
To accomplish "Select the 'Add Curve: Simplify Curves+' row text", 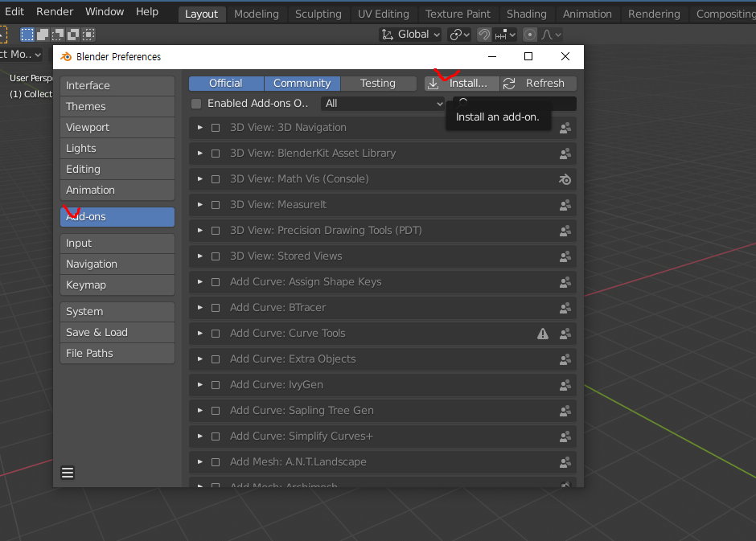I will (302, 436).
